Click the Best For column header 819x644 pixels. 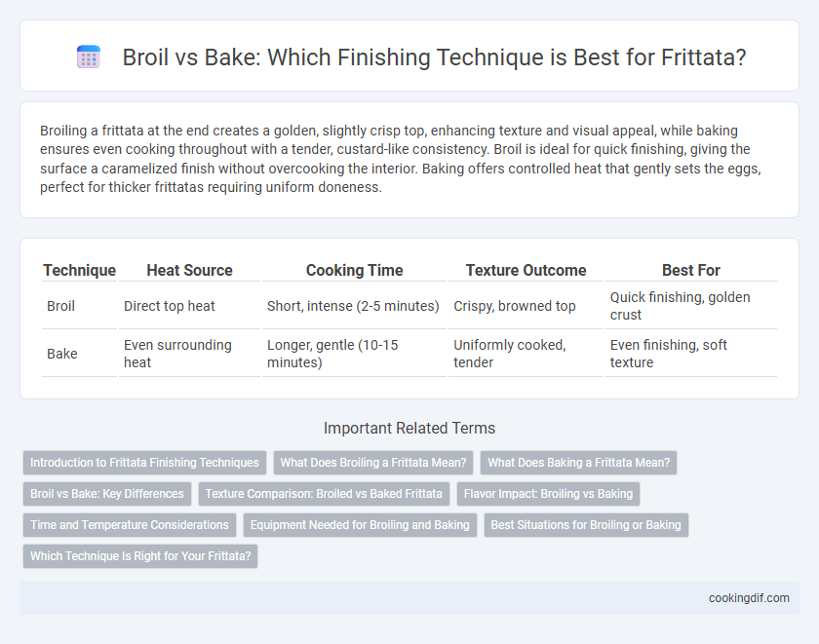pos(691,270)
